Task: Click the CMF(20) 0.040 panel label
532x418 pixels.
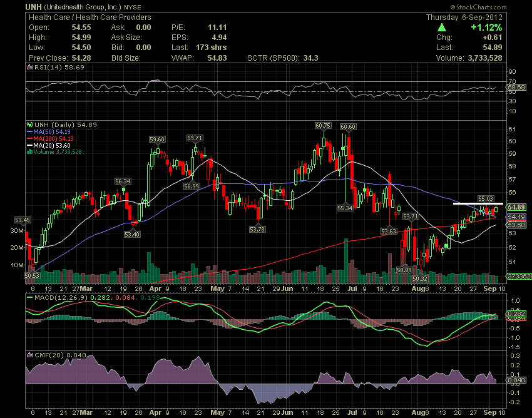Action: [x=60, y=355]
